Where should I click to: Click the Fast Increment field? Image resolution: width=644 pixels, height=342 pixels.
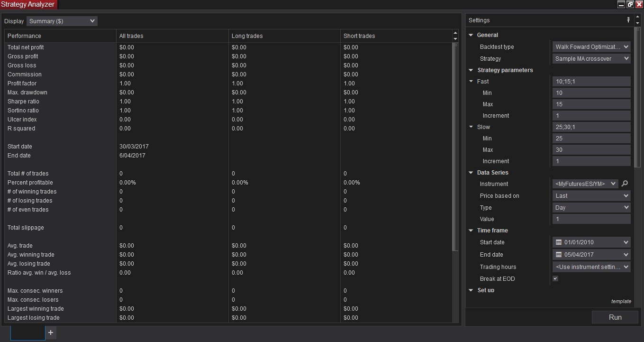tap(591, 116)
